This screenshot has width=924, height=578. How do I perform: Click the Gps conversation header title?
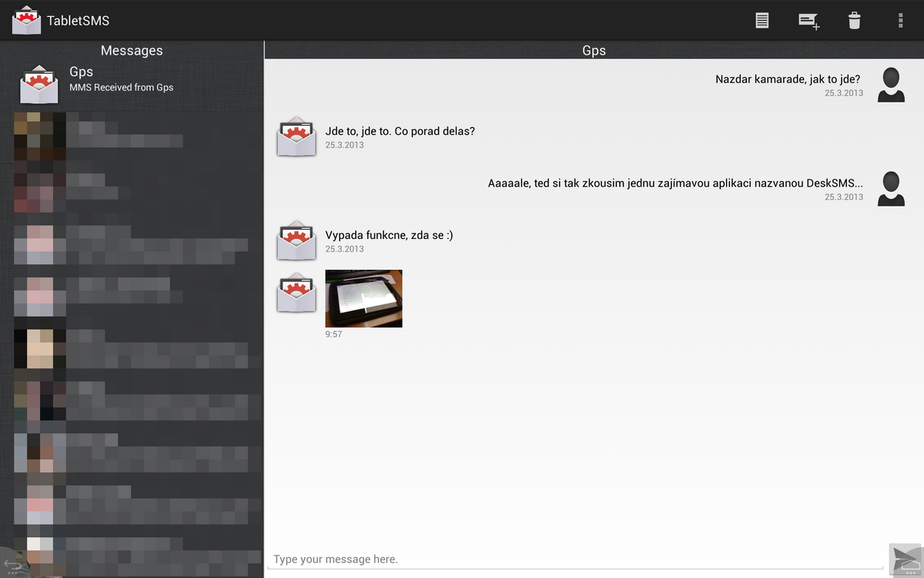tap(594, 50)
